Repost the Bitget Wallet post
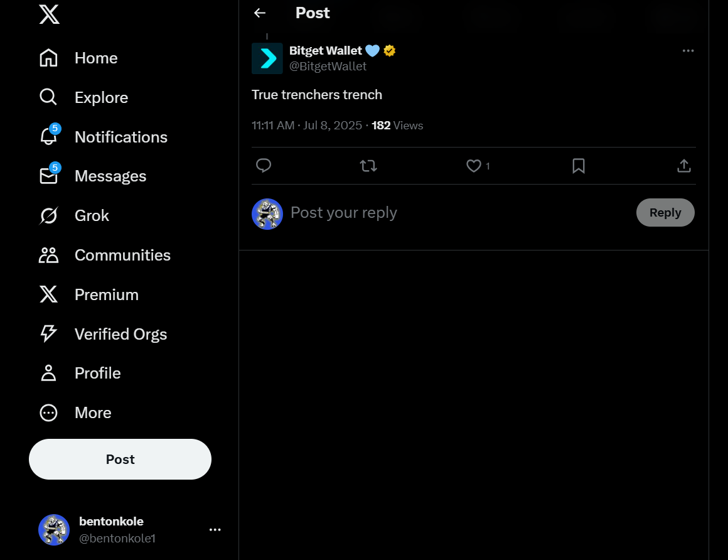Screen dimensions: 728x560 [x=368, y=166]
